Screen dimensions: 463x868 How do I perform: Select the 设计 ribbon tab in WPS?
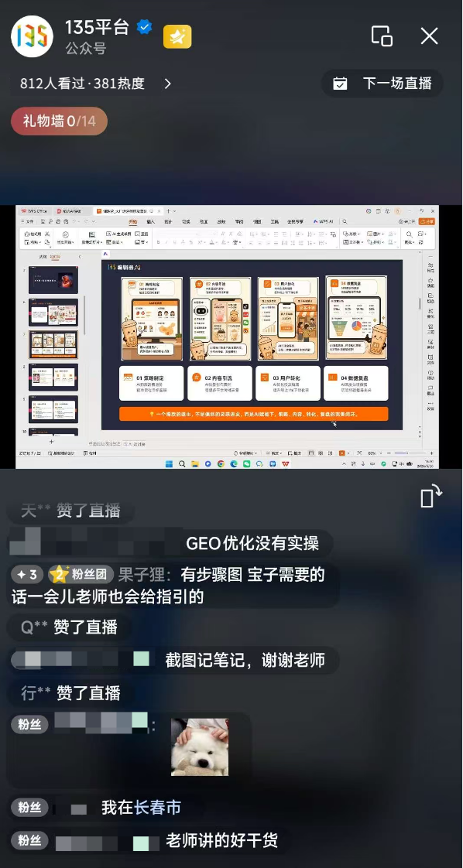tap(168, 221)
